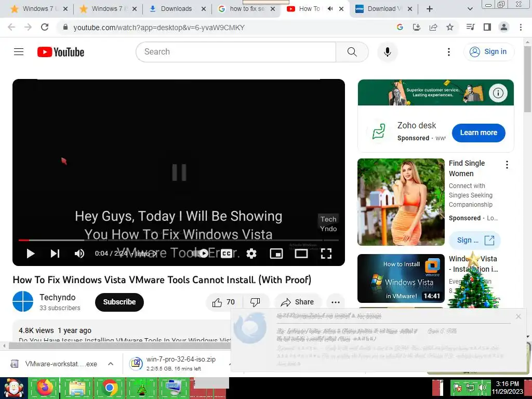
Task: Click the Start button Santa icon
Action: 14,388
